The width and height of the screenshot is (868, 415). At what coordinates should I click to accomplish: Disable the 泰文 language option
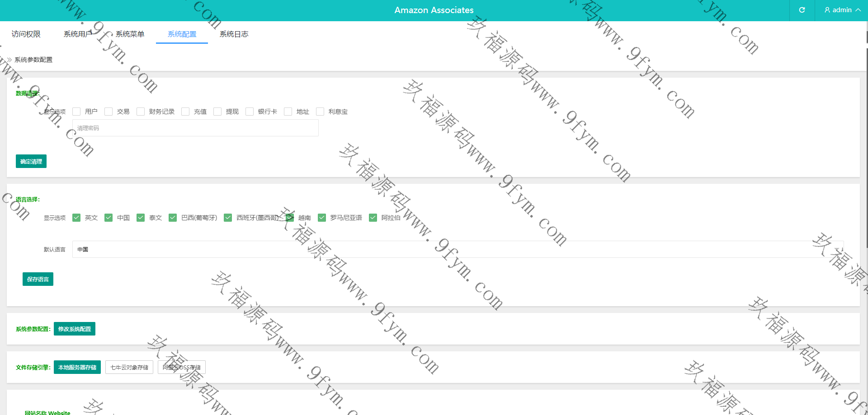(x=141, y=218)
